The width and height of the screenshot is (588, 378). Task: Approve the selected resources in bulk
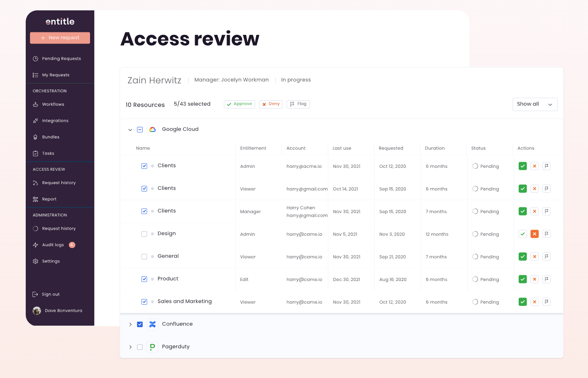pyautogui.click(x=239, y=104)
